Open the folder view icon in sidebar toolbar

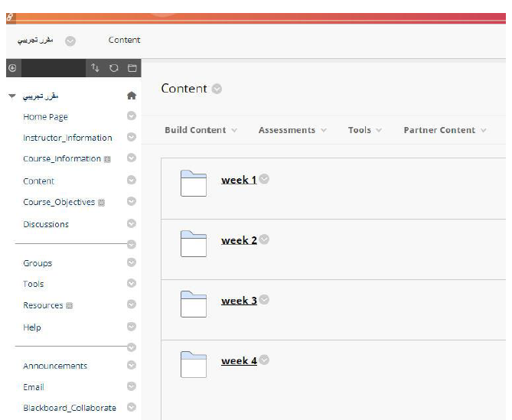coord(132,68)
